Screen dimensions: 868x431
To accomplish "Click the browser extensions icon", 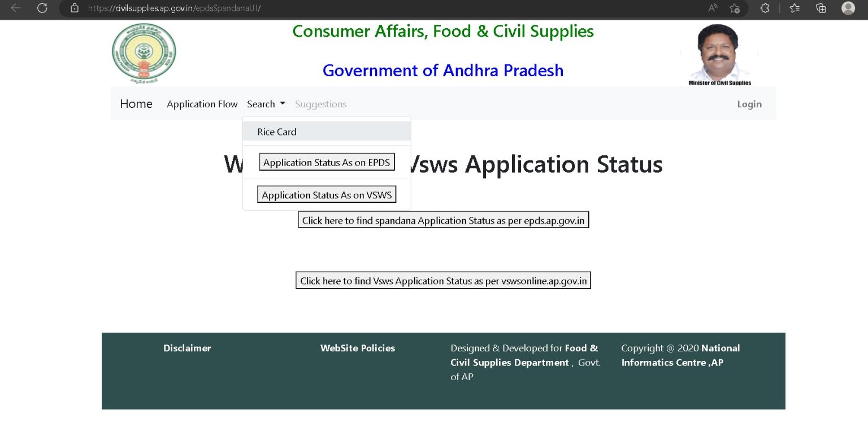I will point(765,9).
